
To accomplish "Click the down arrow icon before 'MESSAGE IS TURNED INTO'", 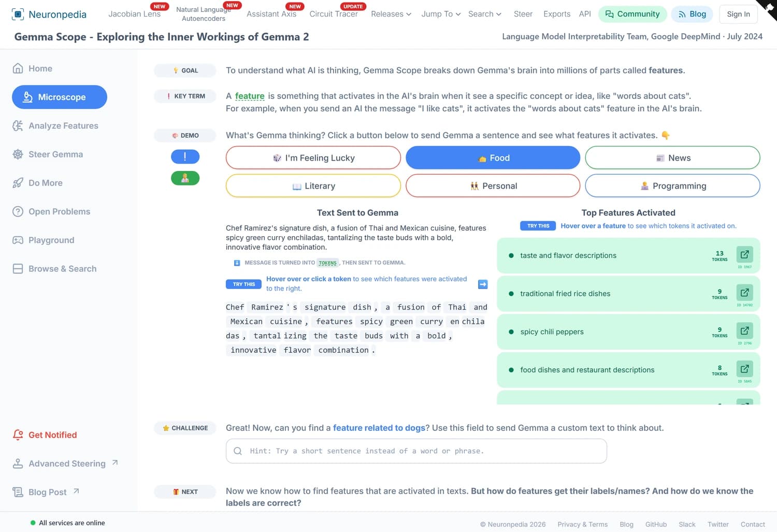I will coord(237,263).
